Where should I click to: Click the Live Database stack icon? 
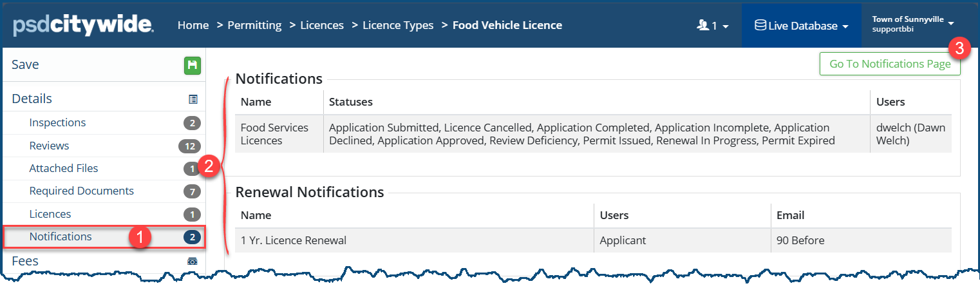point(760,26)
